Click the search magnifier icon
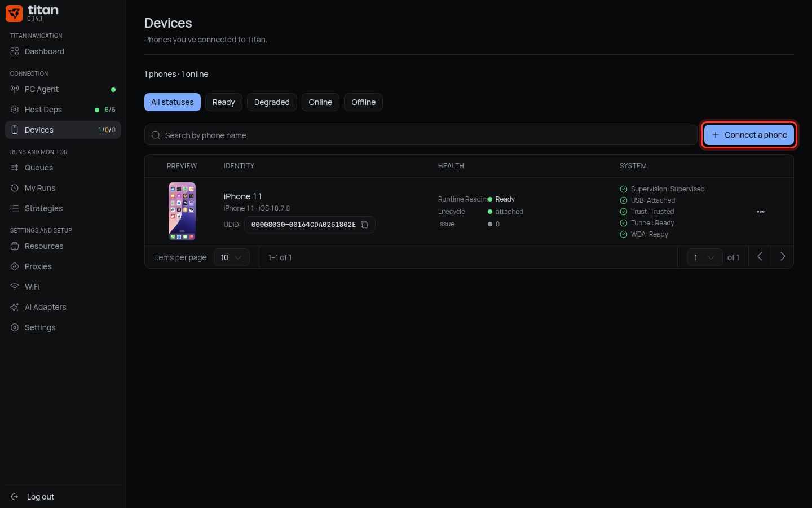 (156, 135)
